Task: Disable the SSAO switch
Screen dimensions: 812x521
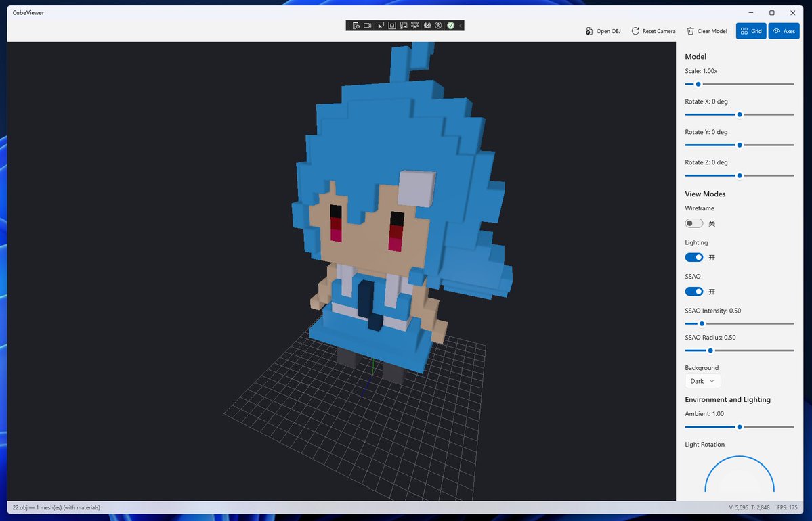Action: pos(694,292)
